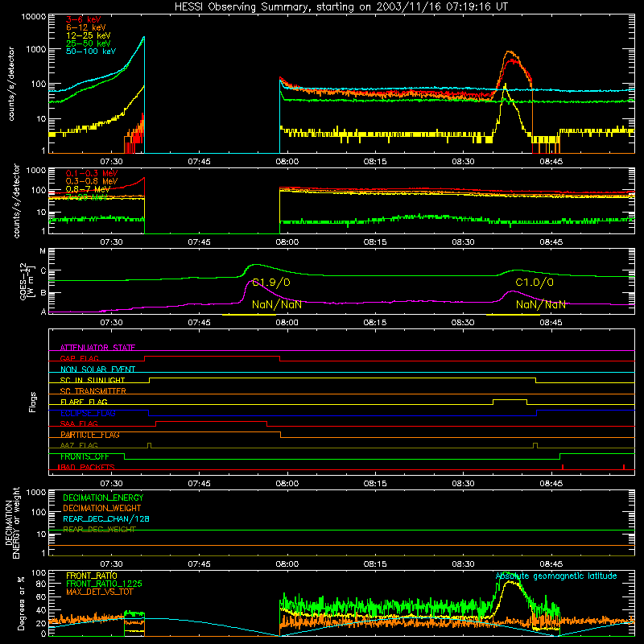Click the 25-50 keV legend entry
The image size is (644, 644).
89,43
